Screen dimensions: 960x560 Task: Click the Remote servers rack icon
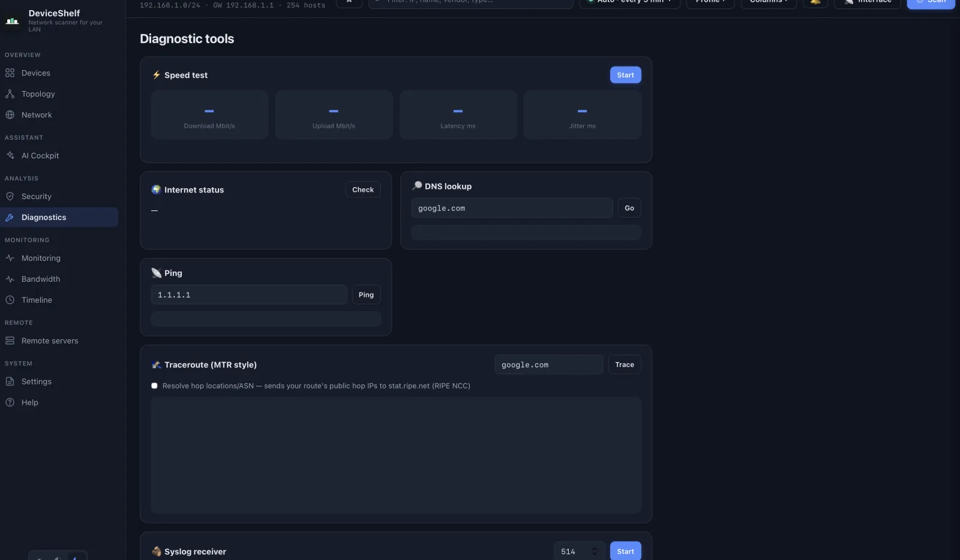pos(10,341)
